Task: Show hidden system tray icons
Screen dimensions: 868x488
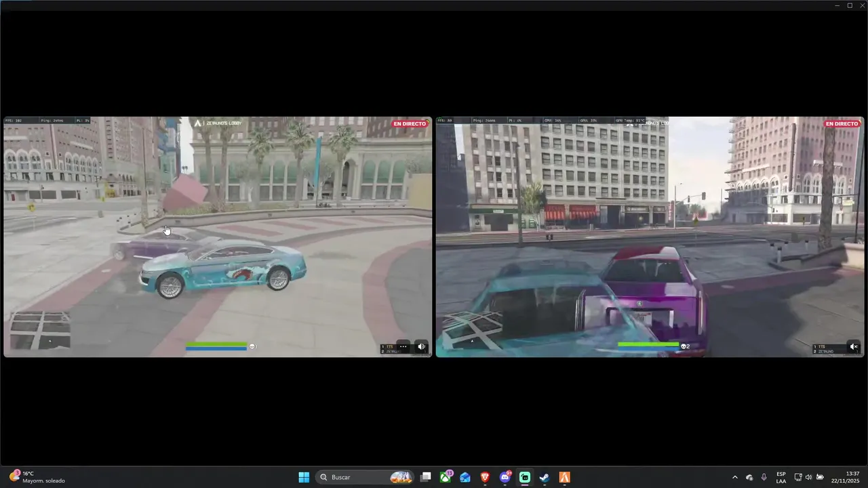Action: point(734,477)
